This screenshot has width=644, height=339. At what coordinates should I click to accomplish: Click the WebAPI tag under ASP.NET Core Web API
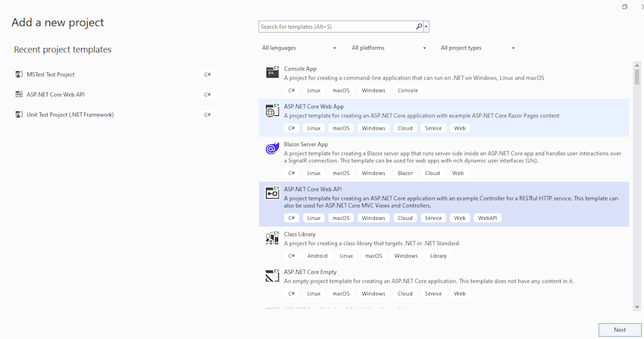click(x=487, y=218)
